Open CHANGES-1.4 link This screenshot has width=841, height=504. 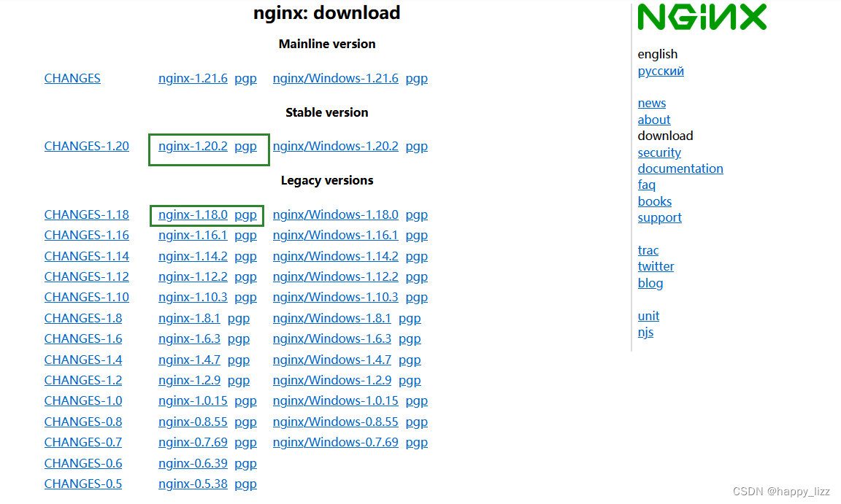coord(83,360)
